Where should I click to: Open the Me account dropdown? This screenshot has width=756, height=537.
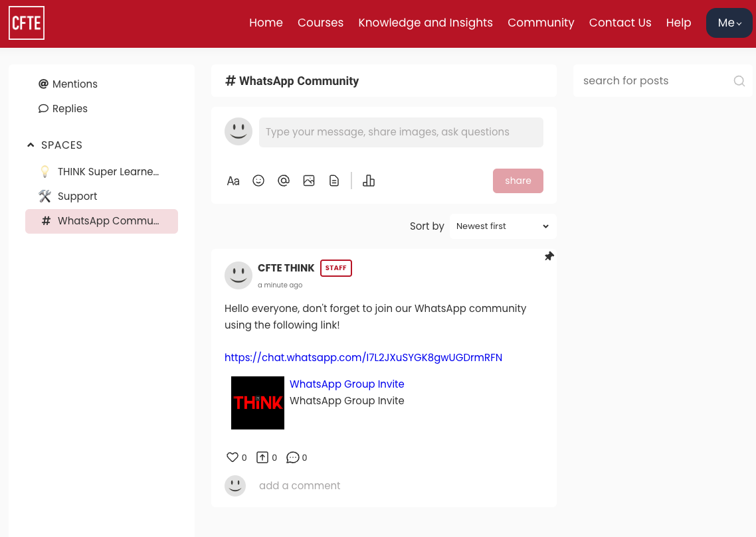(729, 23)
